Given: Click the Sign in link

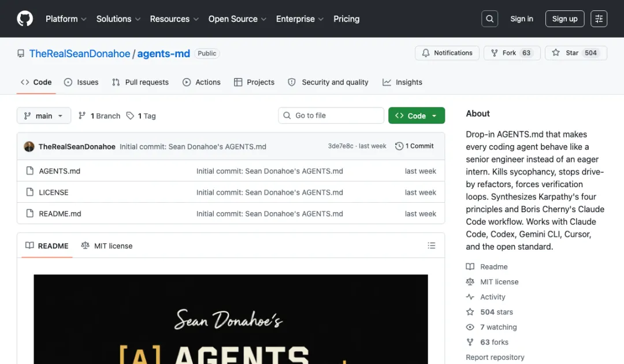Looking at the screenshot, I should click(521, 18).
